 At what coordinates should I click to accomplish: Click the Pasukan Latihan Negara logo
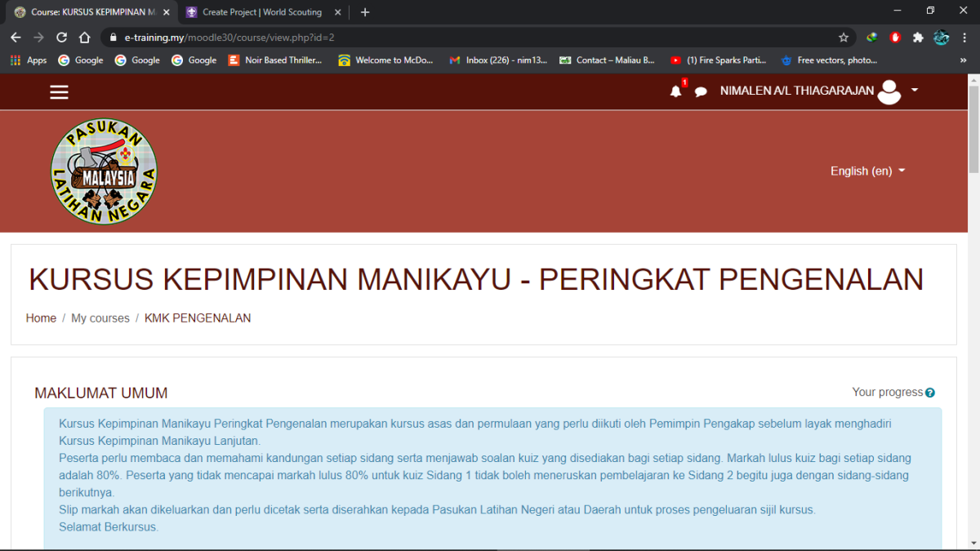[x=104, y=171]
